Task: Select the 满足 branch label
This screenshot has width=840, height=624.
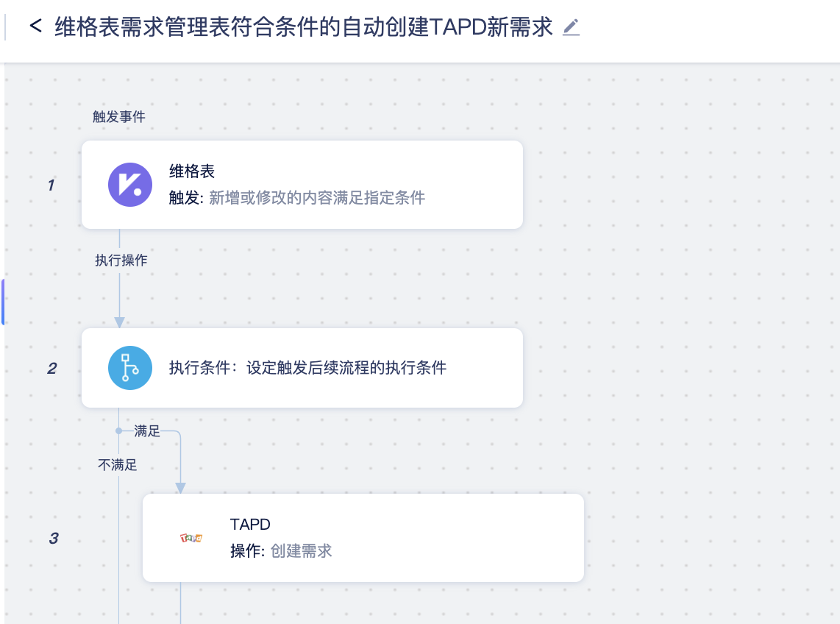Action: tap(148, 431)
